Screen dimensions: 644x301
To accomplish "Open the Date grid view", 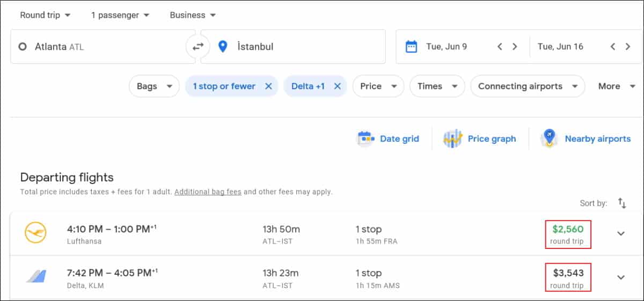I will (x=388, y=139).
